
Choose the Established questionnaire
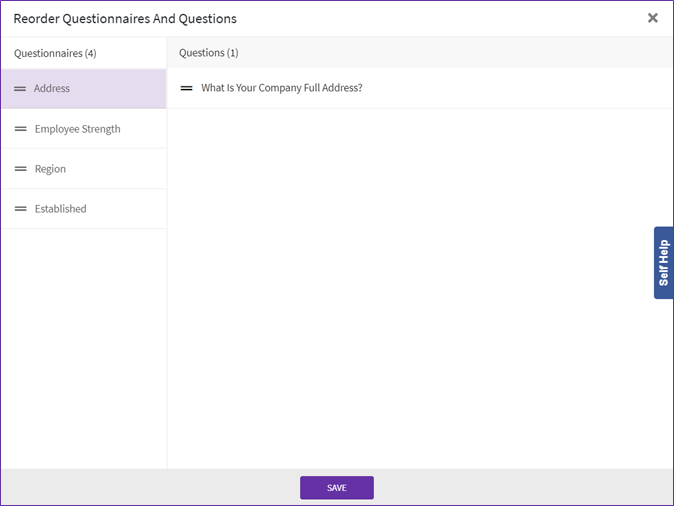(x=60, y=209)
